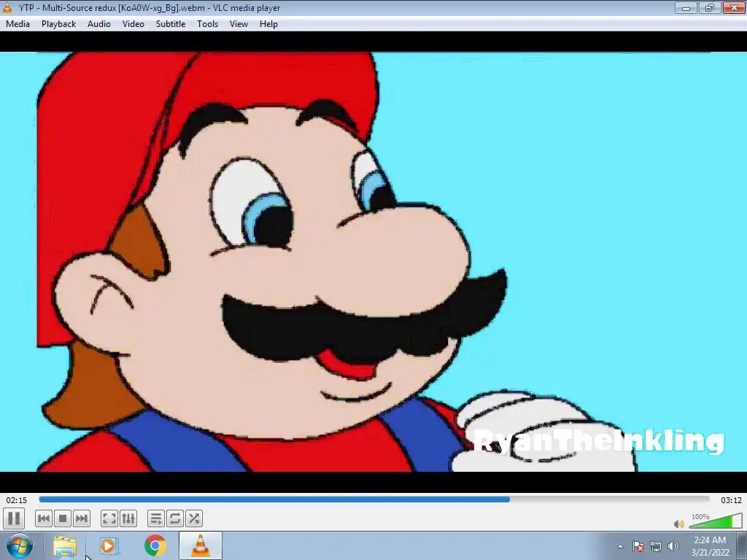Toggle total time display 03:12
The height and width of the screenshot is (560, 747).
point(731,500)
